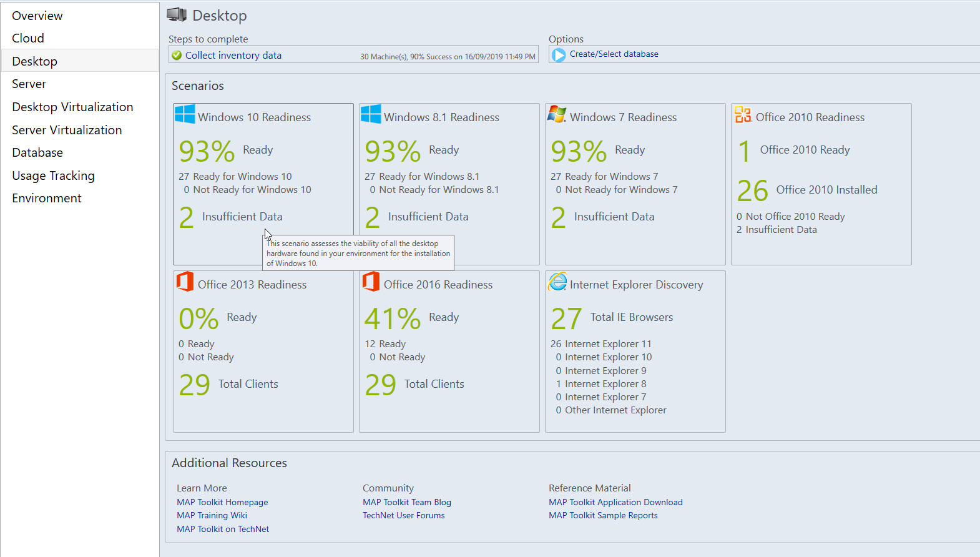Open the MAP Toolkit Homepage link
Screen dimensions: 980x557
coord(222,502)
